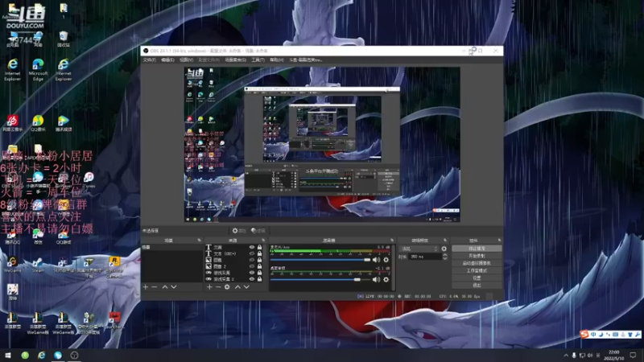The width and height of the screenshot is (644, 362).
Task: Open the transition properties gear in the 转场特效 panel
Action: (444, 249)
